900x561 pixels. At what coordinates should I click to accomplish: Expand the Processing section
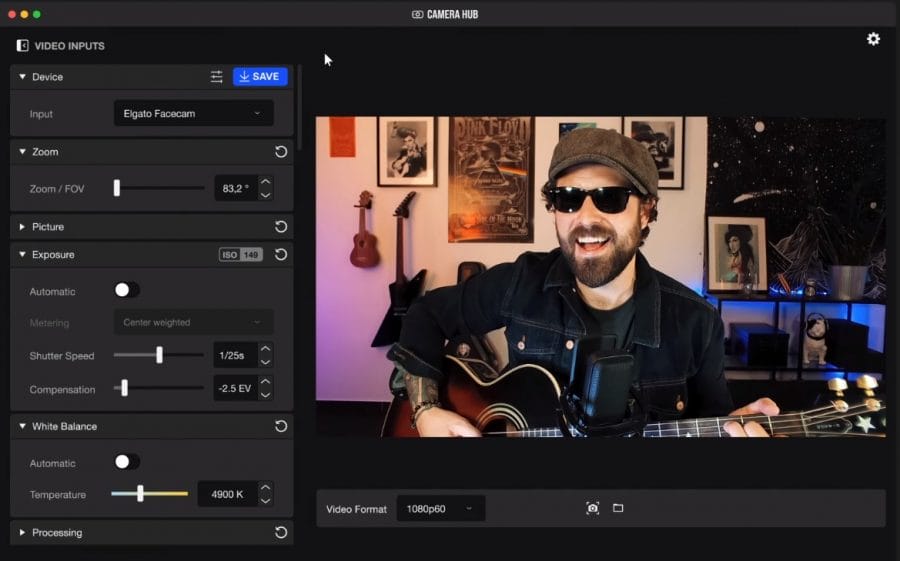click(x=23, y=533)
